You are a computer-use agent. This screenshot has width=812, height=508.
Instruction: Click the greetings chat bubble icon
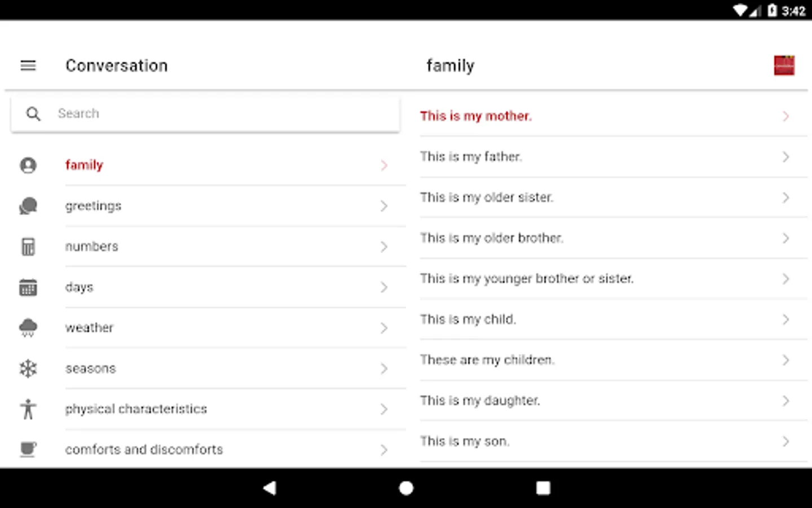[x=28, y=206]
